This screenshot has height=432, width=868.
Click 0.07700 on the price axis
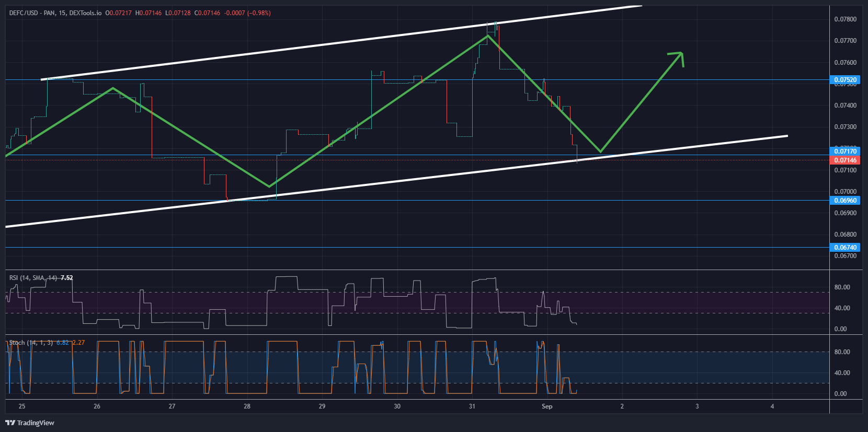click(846, 41)
